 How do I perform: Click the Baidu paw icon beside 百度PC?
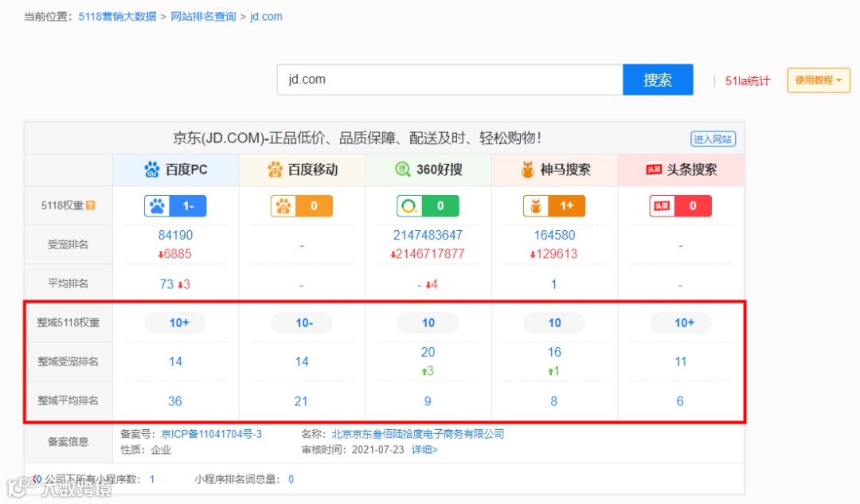(x=151, y=170)
